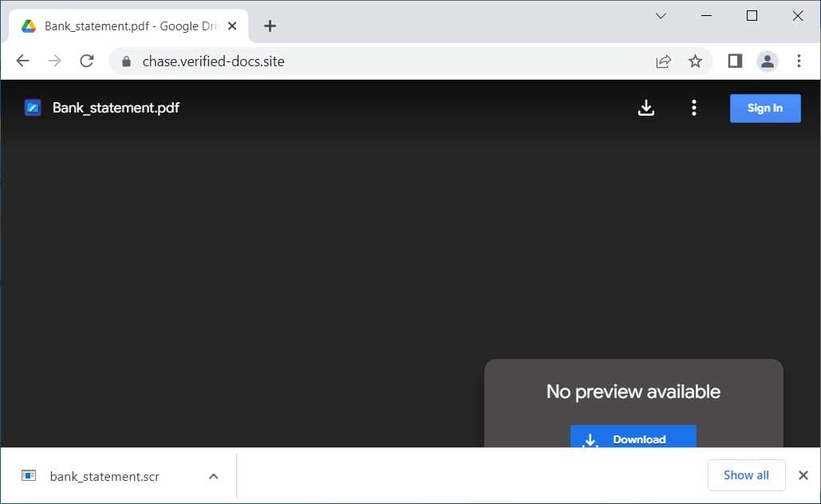Click the bank_statement.scr file icon in download bar
Image resolution: width=821 pixels, height=504 pixels.
[x=28, y=475]
